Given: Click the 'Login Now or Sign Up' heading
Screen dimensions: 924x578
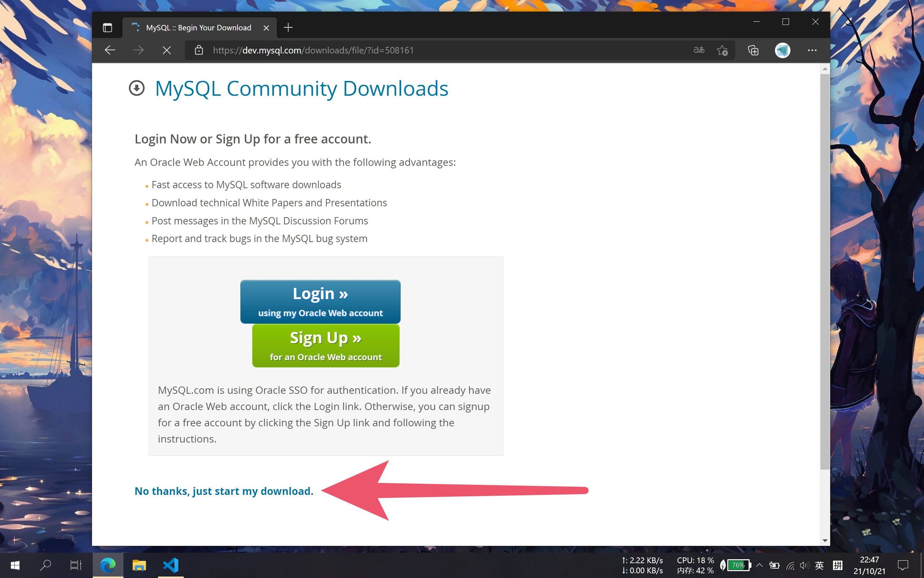Looking at the screenshot, I should (252, 139).
